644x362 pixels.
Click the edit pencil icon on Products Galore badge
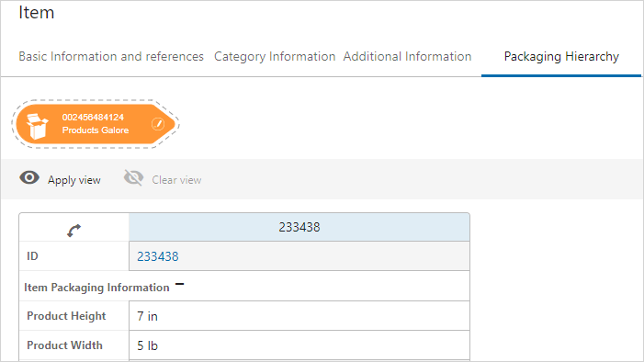[x=158, y=124]
